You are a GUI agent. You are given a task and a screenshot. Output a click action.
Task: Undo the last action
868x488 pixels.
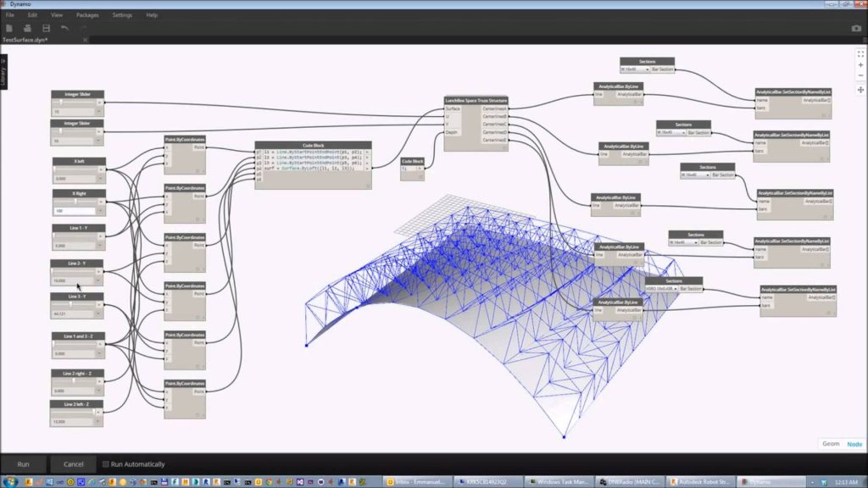click(x=64, y=27)
